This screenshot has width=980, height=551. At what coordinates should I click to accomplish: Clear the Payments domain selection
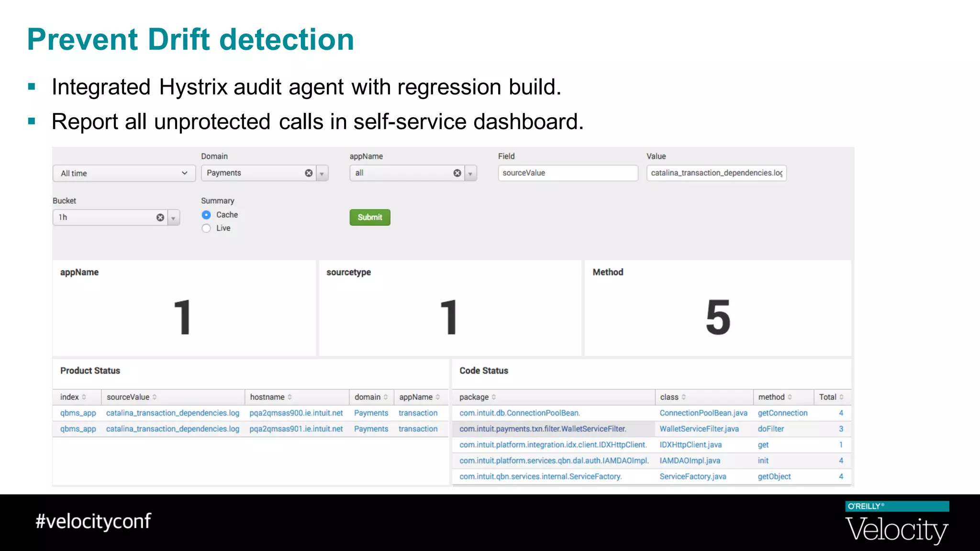coord(309,173)
